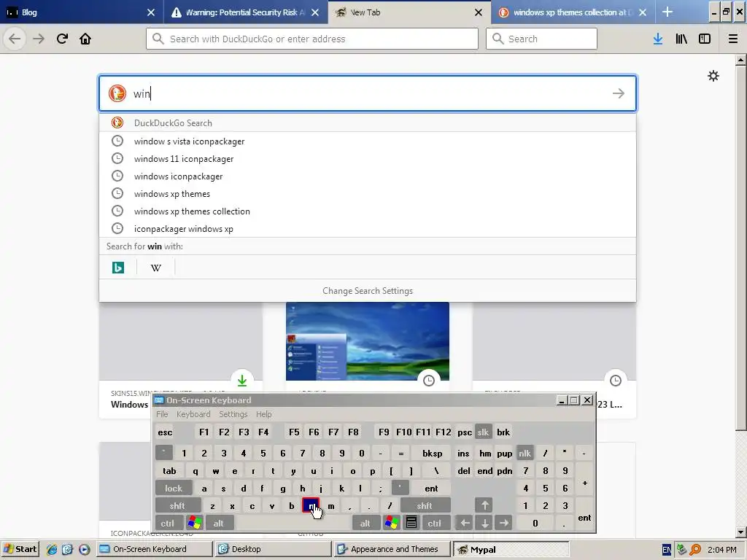Image resolution: width=747 pixels, height=560 pixels.
Task: Open the Library bookshelf icon
Action: pyautogui.click(x=681, y=39)
